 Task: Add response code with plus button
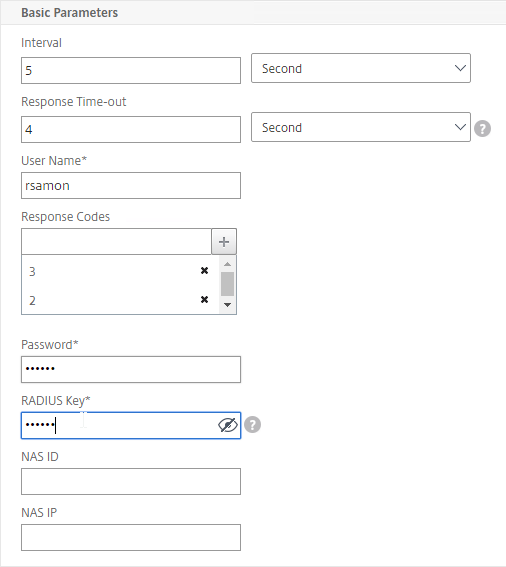[x=224, y=242]
